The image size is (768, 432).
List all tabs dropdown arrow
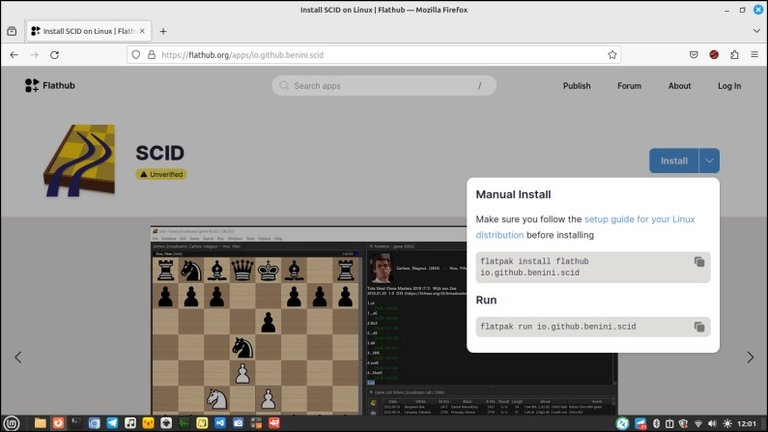tap(756, 31)
